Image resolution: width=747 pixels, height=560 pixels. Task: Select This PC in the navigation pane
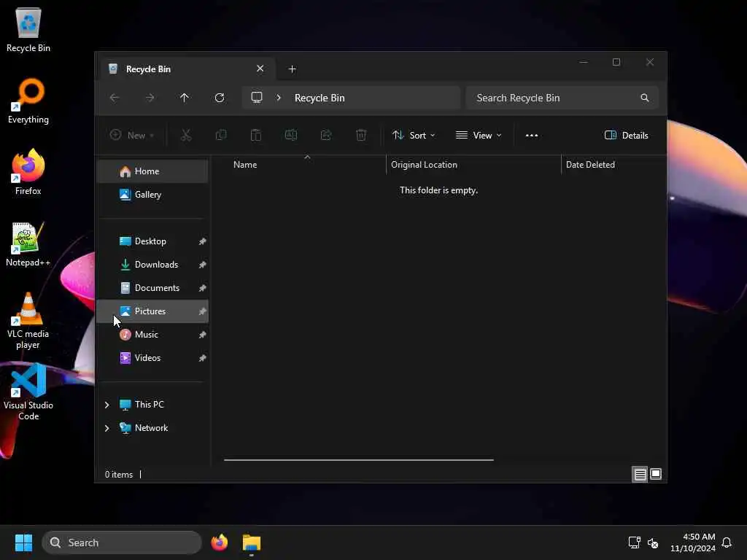point(152,404)
